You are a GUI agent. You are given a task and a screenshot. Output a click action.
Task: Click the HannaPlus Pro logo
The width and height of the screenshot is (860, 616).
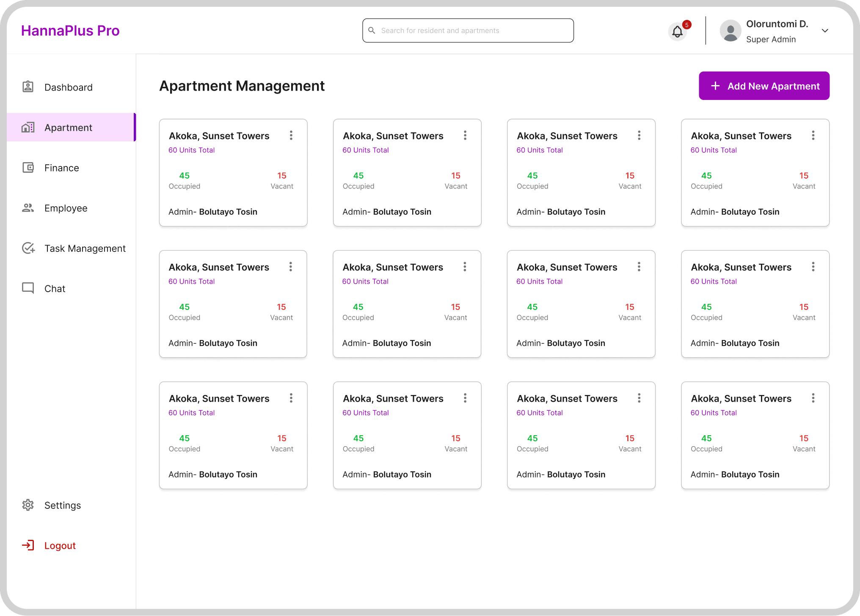(x=70, y=30)
